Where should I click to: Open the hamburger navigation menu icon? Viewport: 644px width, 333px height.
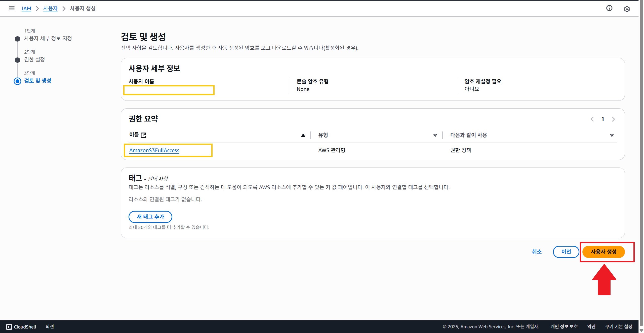pyautogui.click(x=12, y=8)
